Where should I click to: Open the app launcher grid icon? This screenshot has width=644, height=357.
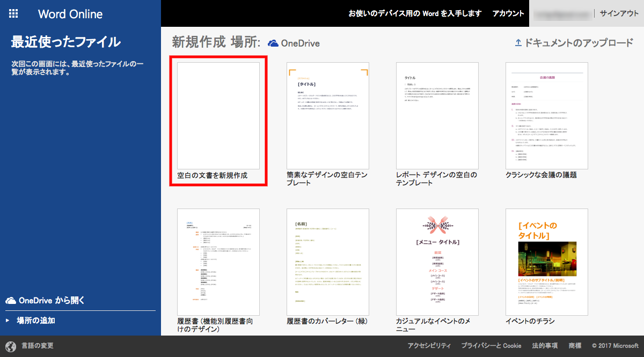[14, 13]
